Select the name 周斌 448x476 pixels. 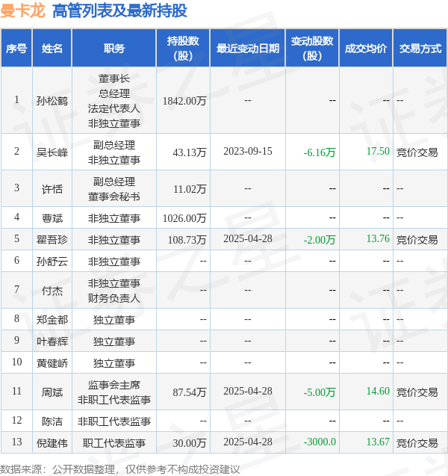coord(52,392)
